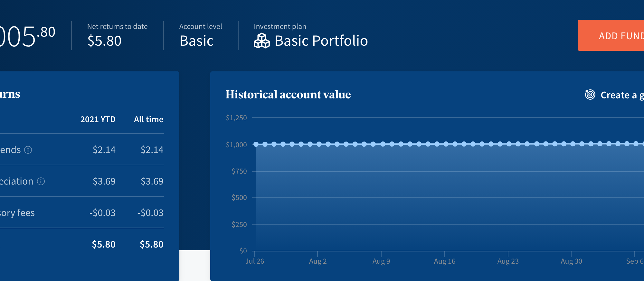
Task: Click the info icon next to dividends
Action: [x=28, y=150]
